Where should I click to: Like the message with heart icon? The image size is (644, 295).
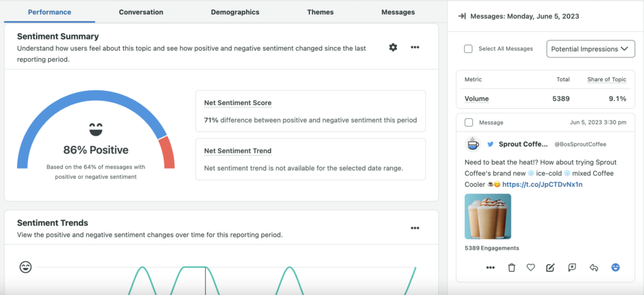531,267
